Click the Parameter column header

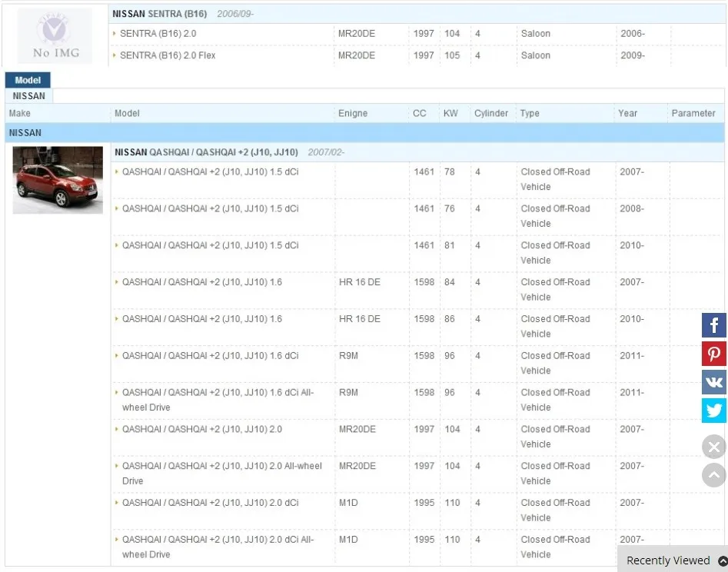(693, 113)
